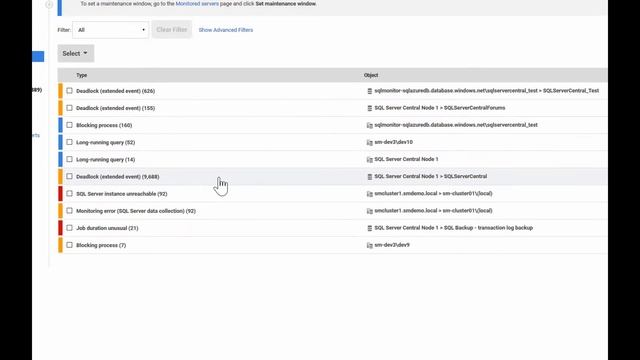Open the Filter dropdown set to All
Screen dimensions: 640x360
111,30
